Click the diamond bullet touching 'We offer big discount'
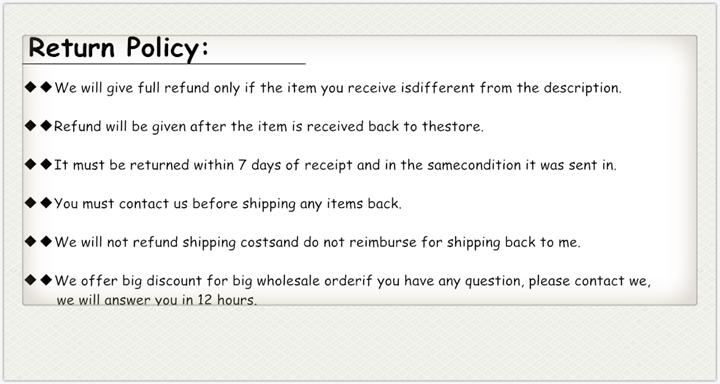720x384 pixels. 46,280
